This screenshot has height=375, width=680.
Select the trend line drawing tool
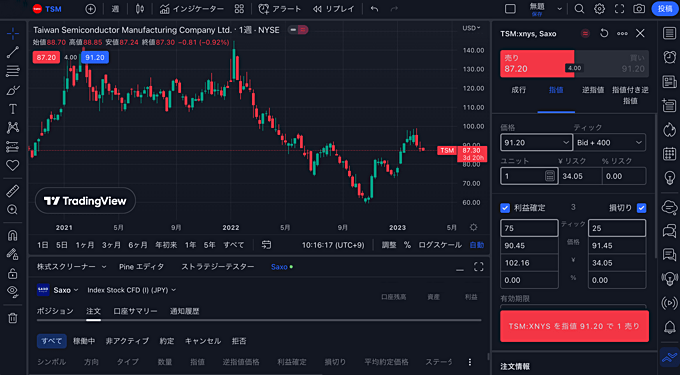tap(13, 52)
